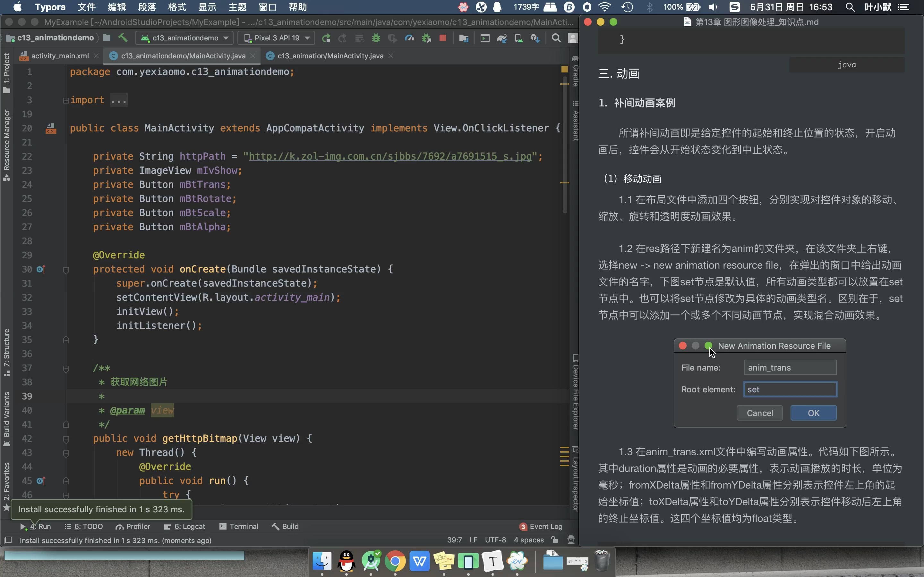Click the File name input field
The image size is (924, 577).
point(789,368)
